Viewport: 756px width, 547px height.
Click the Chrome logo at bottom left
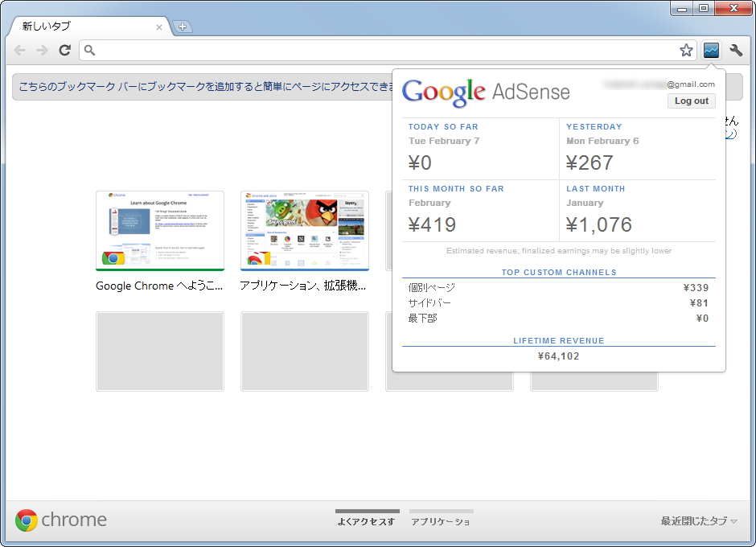[27, 520]
